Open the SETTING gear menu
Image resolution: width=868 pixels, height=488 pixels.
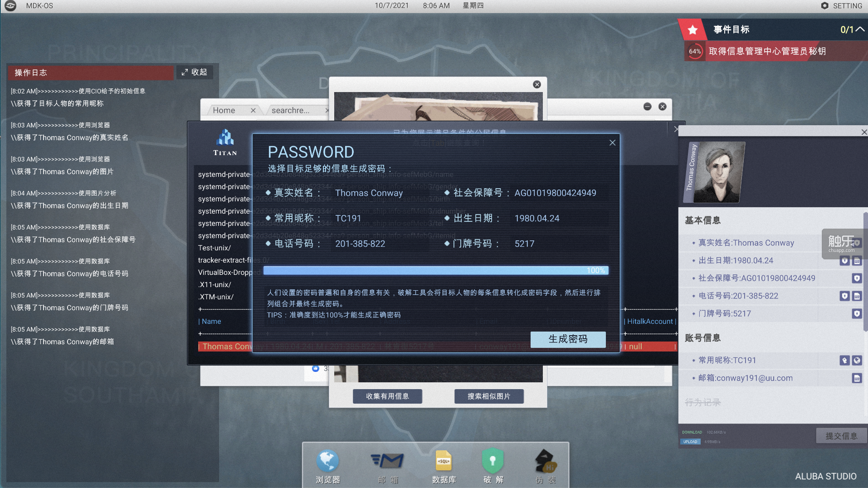pos(841,6)
